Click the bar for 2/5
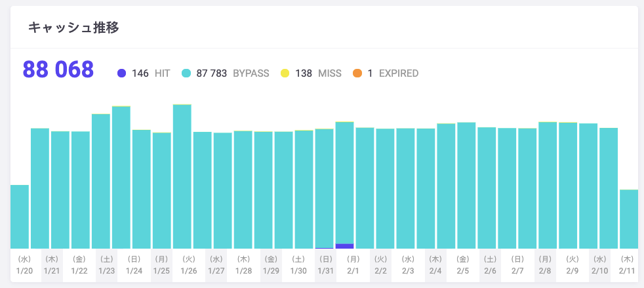This screenshot has width=644, height=288. click(466, 187)
